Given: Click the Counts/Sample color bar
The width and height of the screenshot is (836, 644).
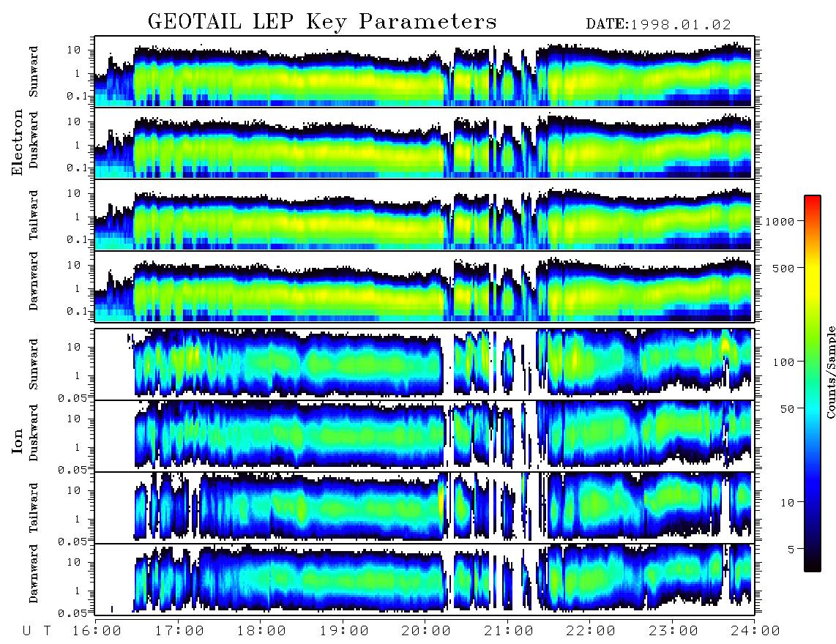Looking at the screenshot, I should [x=812, y=383].
